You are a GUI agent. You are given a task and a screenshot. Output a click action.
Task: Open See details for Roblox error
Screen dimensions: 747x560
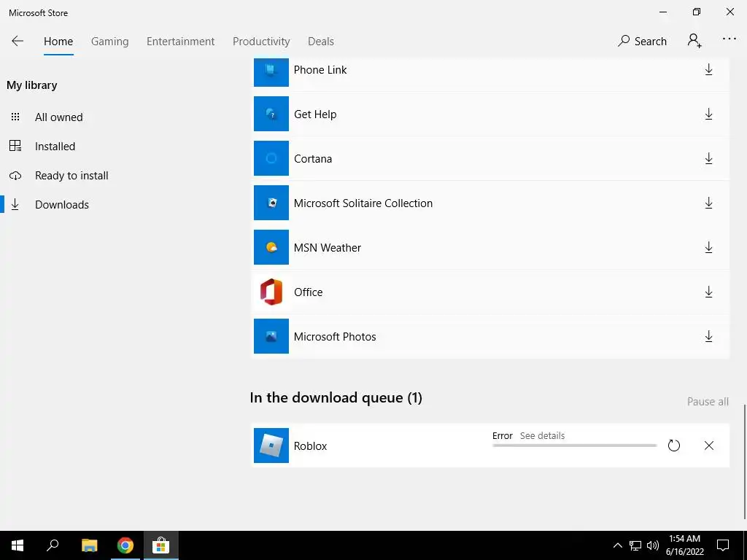tap(542, 436)
